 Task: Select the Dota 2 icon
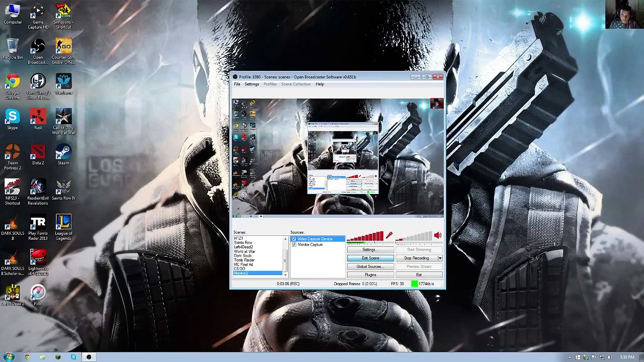tap(38, 155)
